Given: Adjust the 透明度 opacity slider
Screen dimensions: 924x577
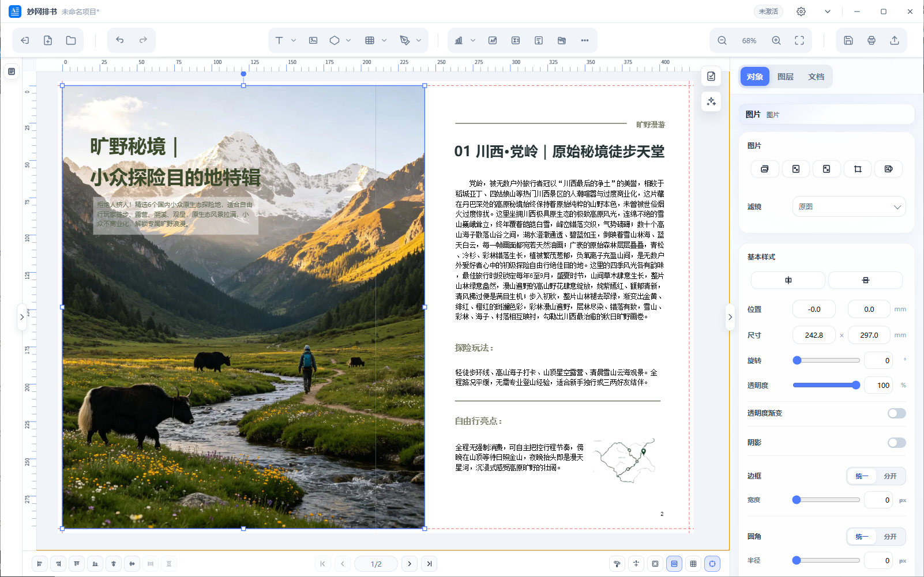Looking at the screenshot, I should [x=826, y=385].
